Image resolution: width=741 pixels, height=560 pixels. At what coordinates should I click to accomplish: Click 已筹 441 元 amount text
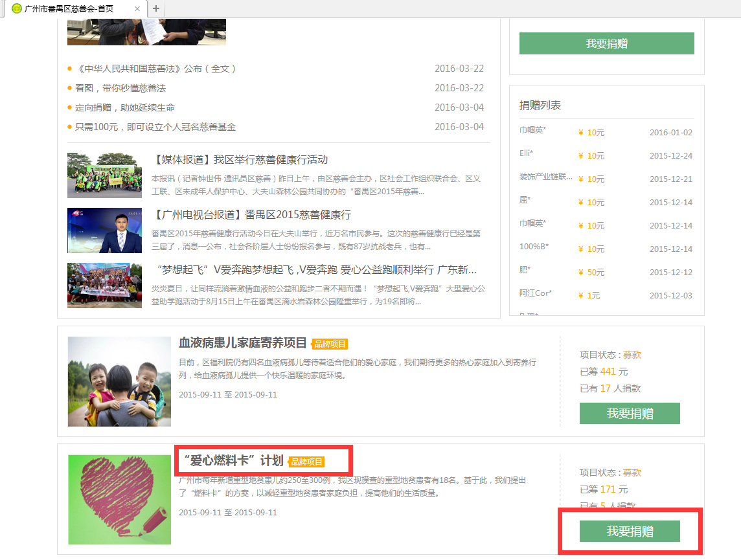click(604, 372)
